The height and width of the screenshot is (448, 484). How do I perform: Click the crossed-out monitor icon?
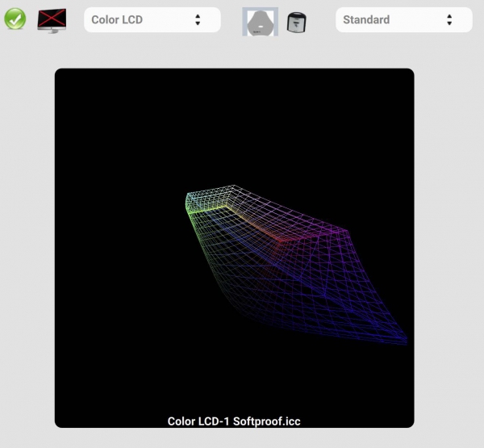[52, 21]
